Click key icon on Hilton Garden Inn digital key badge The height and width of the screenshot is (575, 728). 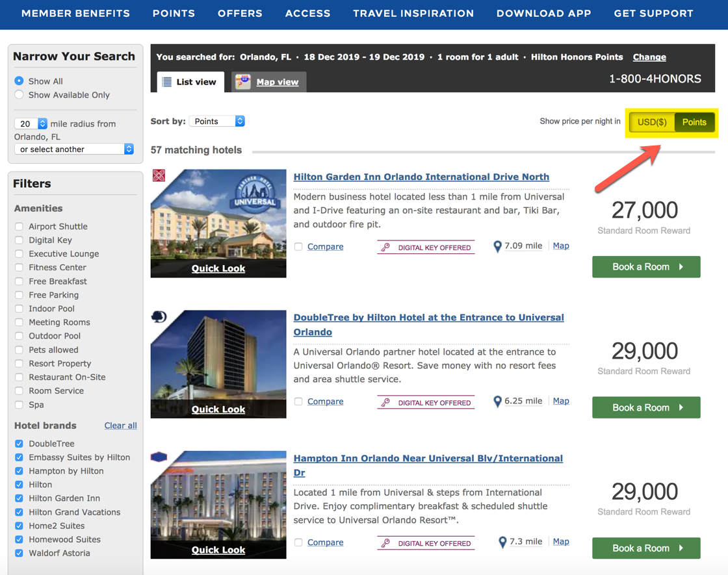click(385, 248)
